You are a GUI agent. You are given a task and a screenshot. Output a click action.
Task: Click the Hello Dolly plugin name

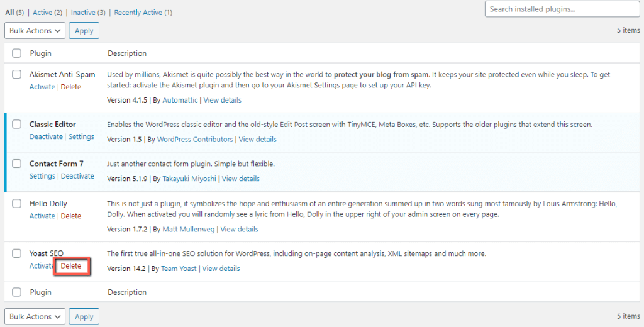pos(48,203)
